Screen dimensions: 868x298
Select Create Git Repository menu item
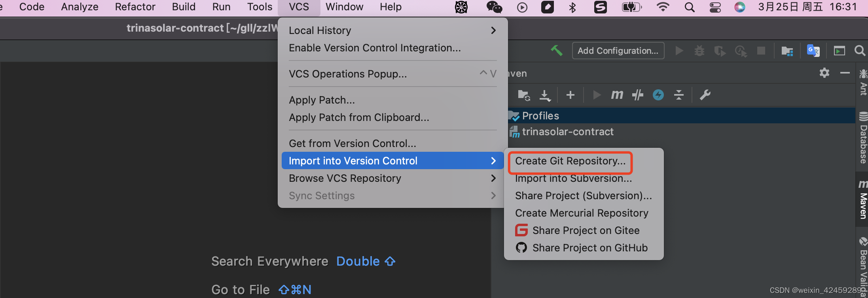click(570, 161)
